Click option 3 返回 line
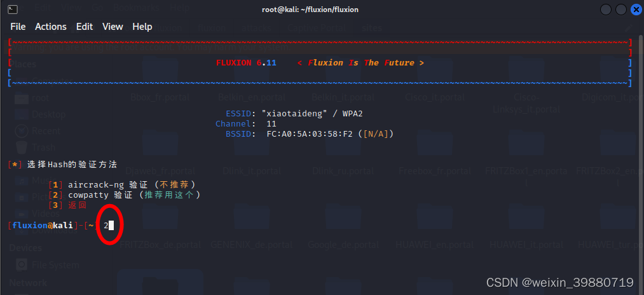 (x=67, y=205)
